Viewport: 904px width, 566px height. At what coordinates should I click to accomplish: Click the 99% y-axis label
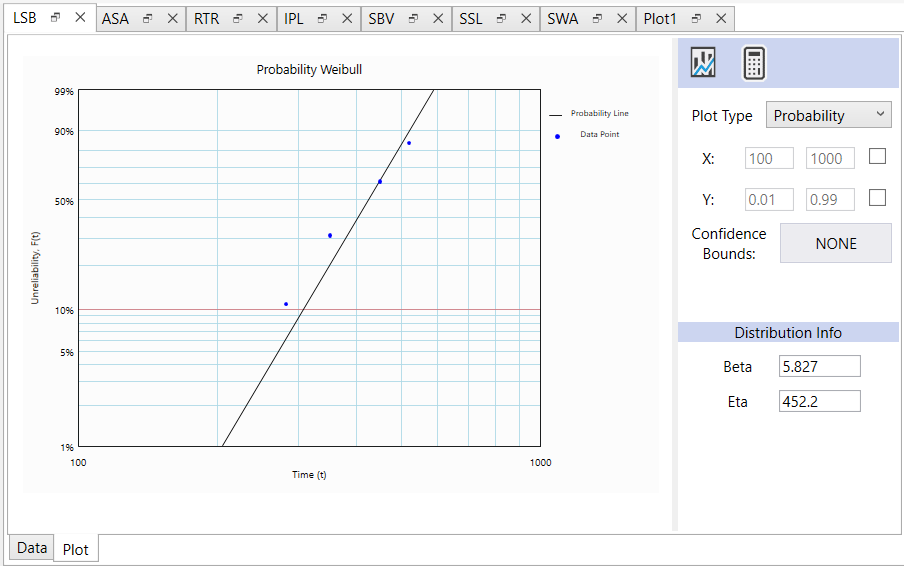click(x=65, y=92)
